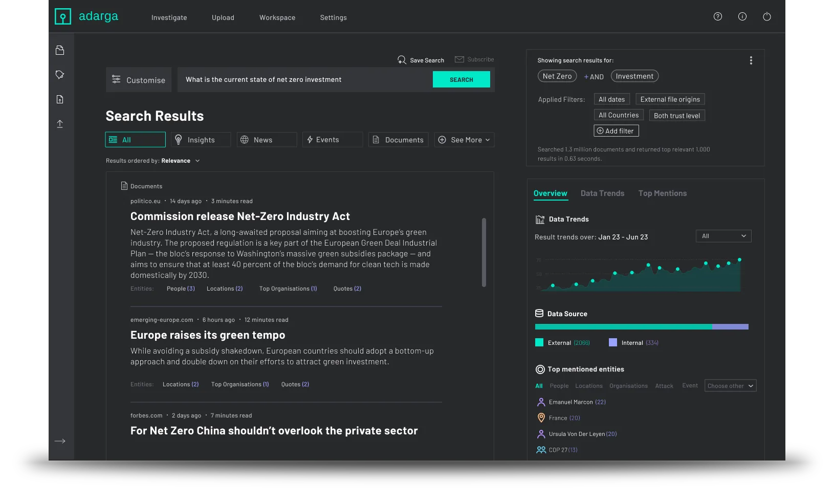Open the Choose other entity dropdown
Viewport: 834px width, 504px height.
pyautogui.click(x=731, y=386)
